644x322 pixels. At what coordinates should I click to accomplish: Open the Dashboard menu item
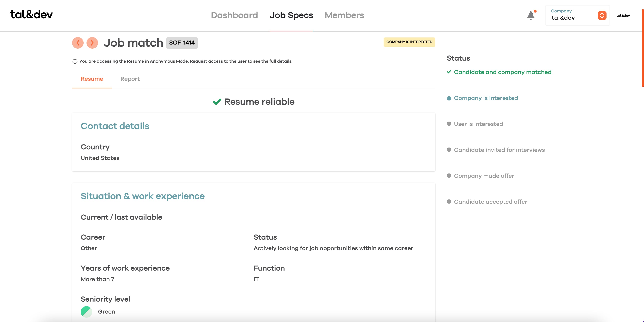coord(234,15)
